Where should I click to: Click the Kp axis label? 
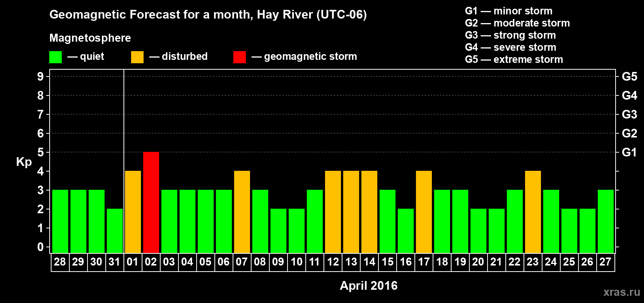(24, 162)
